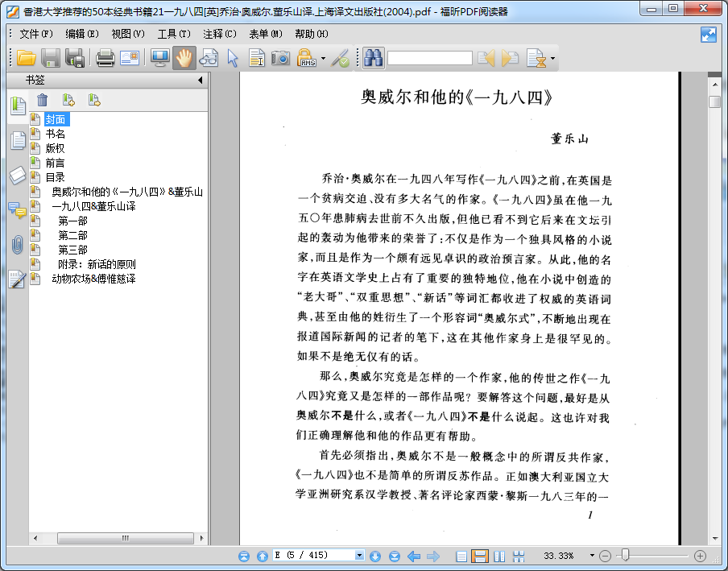Select the Select Text tool
Image resolution: width=728 pixels, height=571 pixels.
coord(256,58)
